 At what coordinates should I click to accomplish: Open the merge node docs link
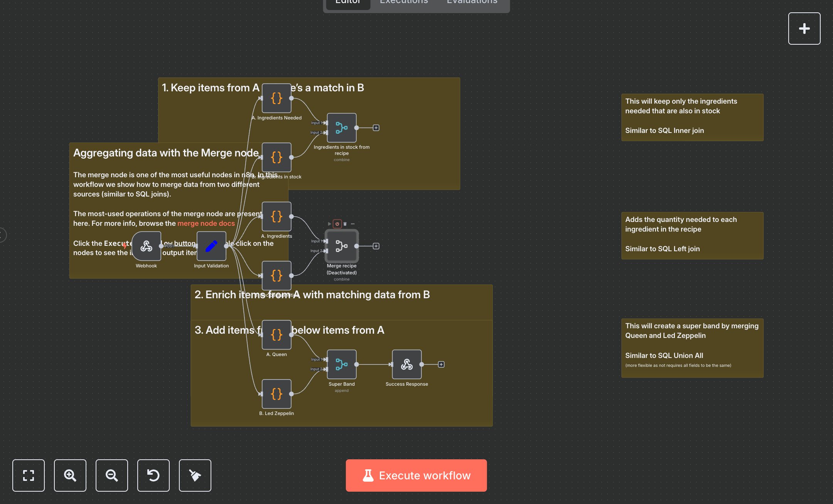coord(206,223)
